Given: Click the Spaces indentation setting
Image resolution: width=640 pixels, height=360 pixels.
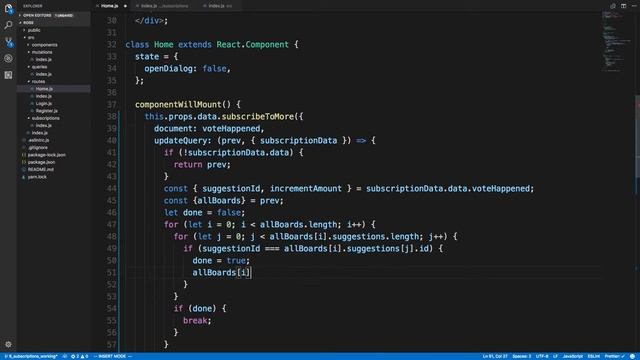Looking at the screenshot, I should [522, 356].
